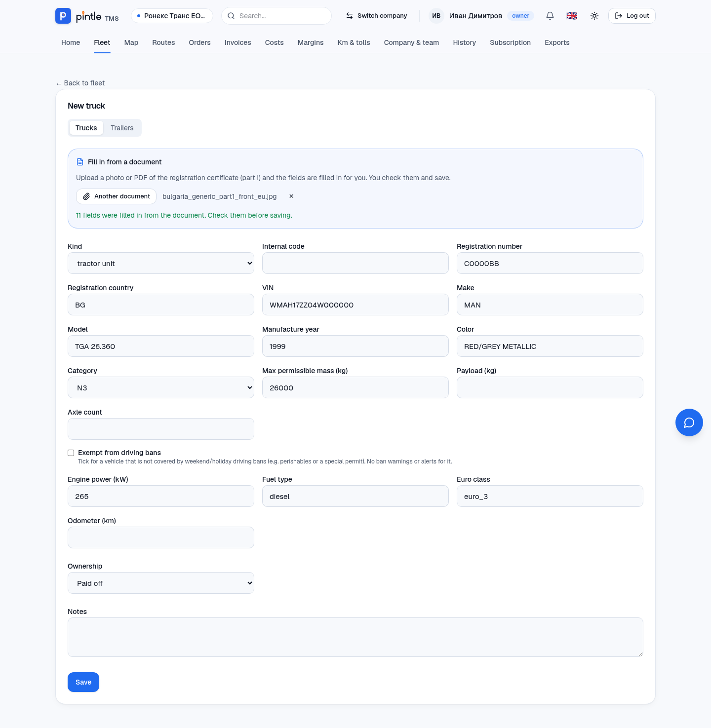Tick the Exempt from driving bans checkbox
The height and width of the screenshot is (728, 711).
pyautogui.click(x=71, y=453)
